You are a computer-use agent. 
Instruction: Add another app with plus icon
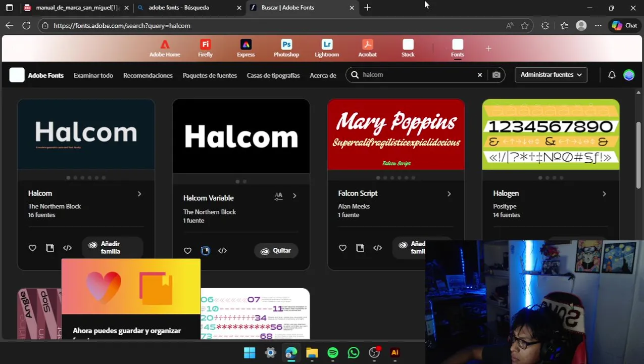(488, 49)
